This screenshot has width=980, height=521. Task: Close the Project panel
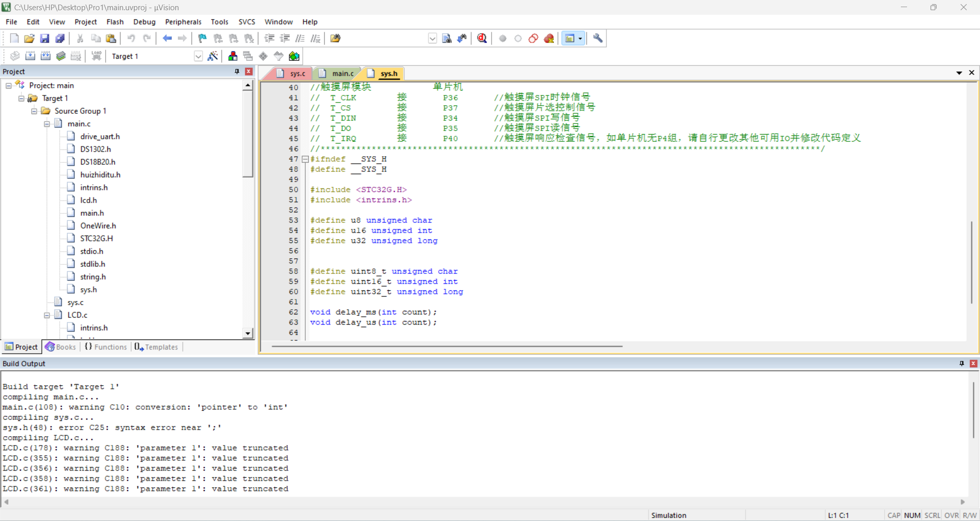coord(249,71)
